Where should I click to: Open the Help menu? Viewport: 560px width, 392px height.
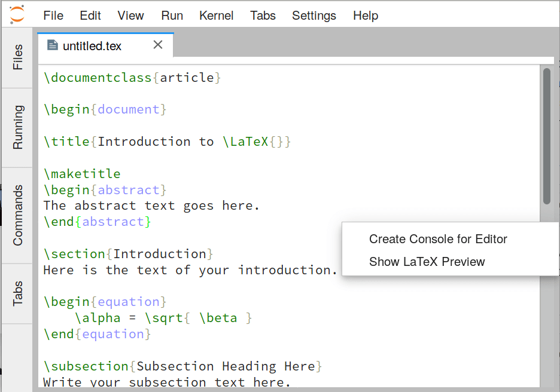(x=366, y=16)
